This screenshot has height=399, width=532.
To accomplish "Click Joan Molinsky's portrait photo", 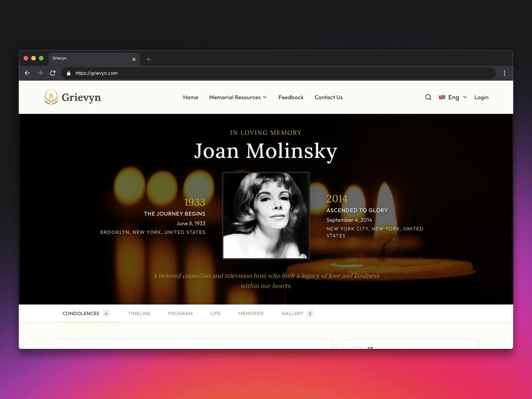I will [266, 215].
